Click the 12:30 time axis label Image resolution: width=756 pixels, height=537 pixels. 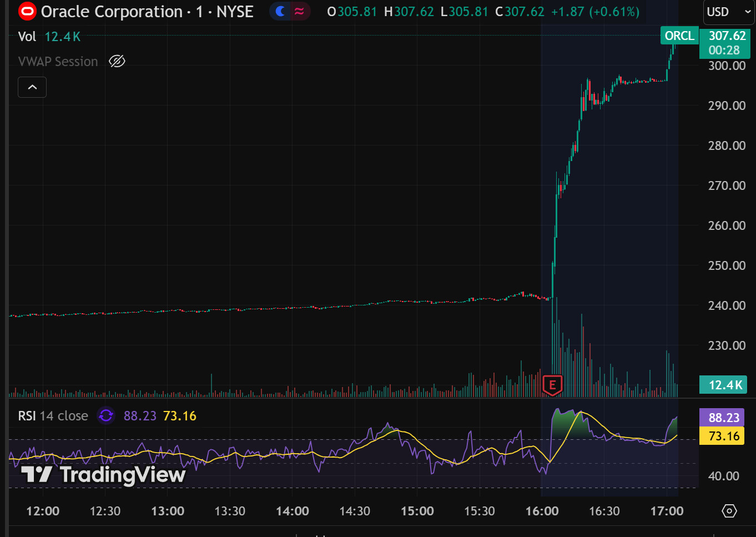click(x=105, y=511)
